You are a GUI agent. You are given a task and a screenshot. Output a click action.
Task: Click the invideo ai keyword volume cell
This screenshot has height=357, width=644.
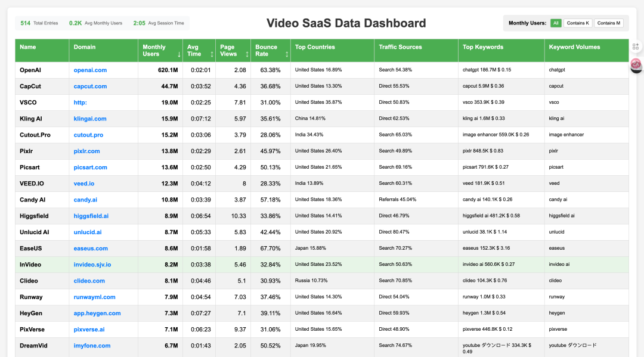(587, 265)
